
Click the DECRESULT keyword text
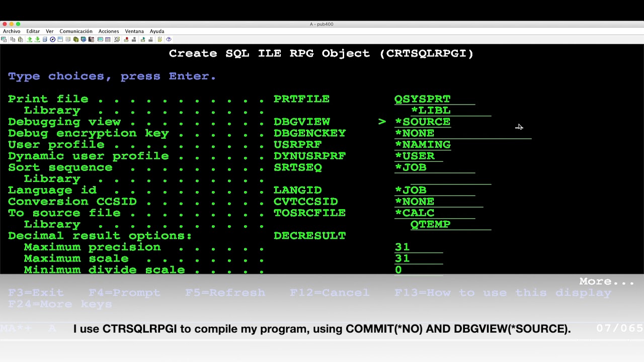pos(310,236)
